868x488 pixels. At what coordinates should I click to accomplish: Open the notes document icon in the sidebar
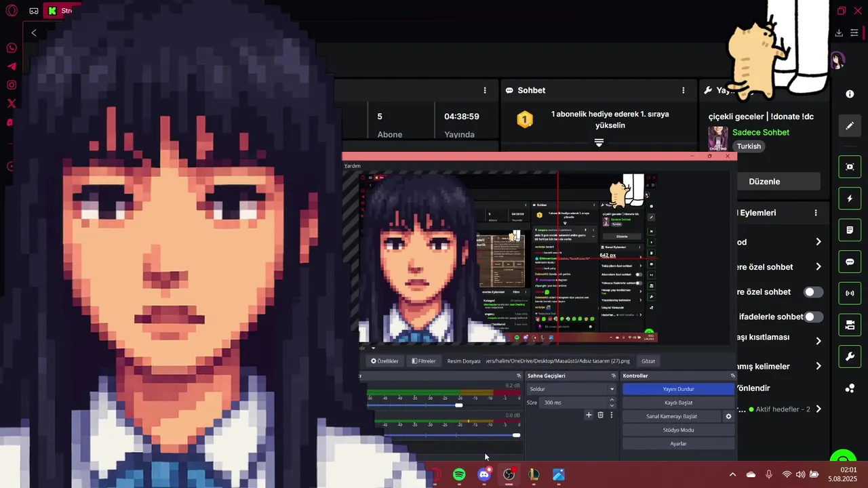[850, 230]
